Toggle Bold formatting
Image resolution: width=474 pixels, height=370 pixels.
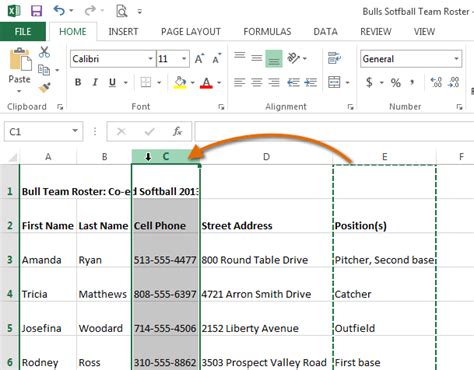click(x=78, y=82)
